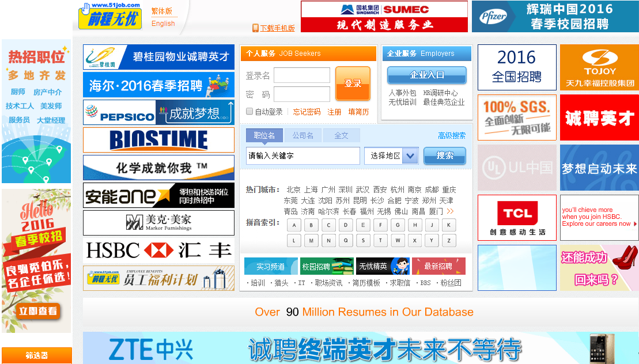This screenshot has height=364, width=639.
Task: Click the blue 搜索 button
Action: 445,156
